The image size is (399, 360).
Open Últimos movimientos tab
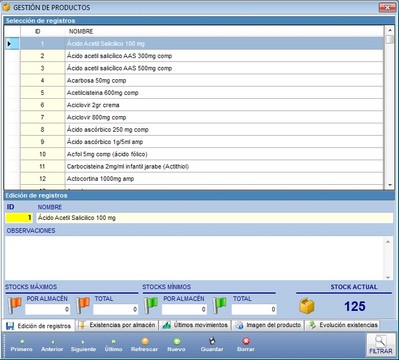[195, 325]
